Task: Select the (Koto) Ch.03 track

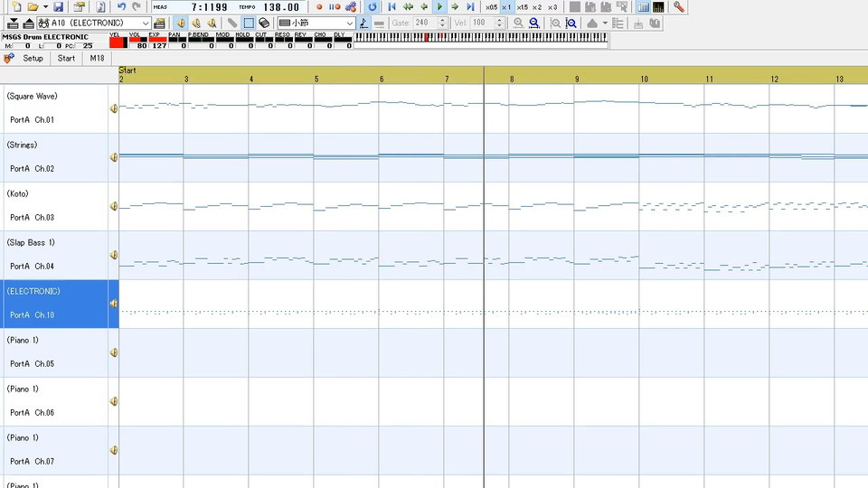Action: click(54, 206)
